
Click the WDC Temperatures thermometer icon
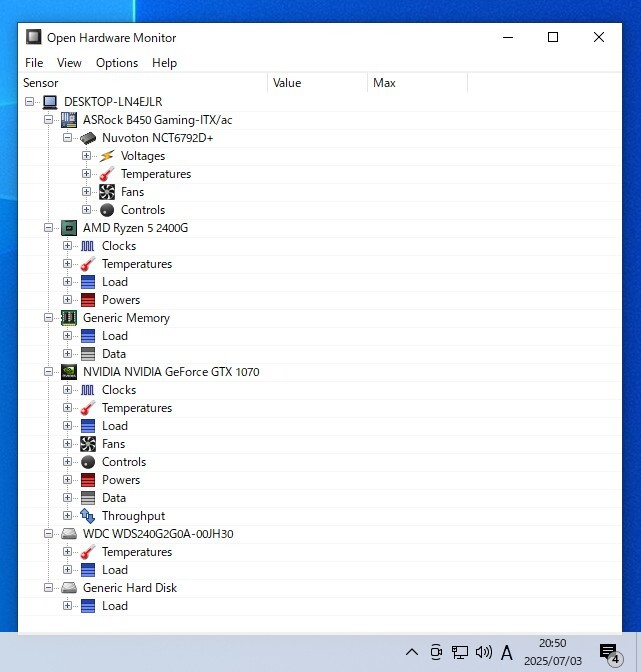coord(88,552)
